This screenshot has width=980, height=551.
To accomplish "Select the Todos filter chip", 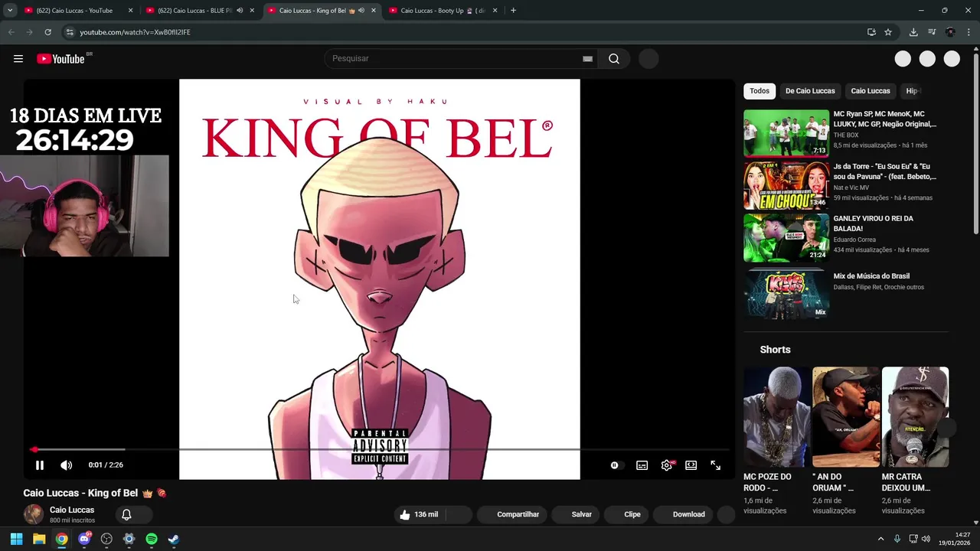I will coord(759,91).
